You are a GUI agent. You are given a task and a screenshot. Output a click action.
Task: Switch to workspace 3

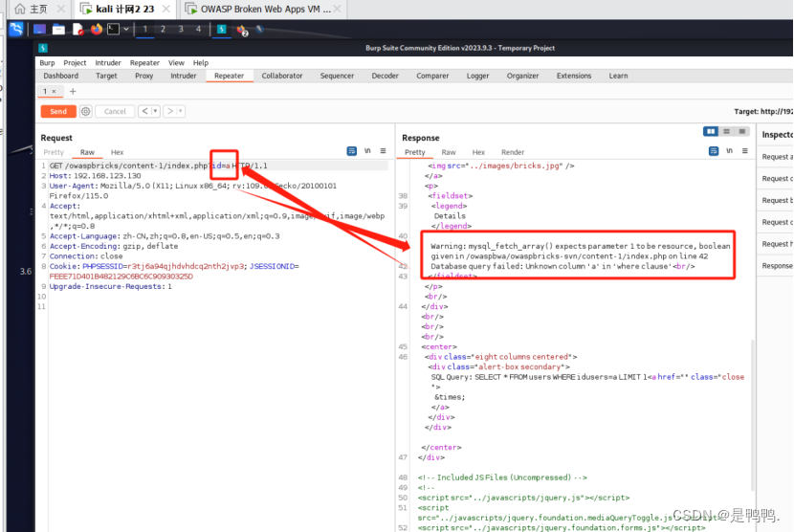[x=180, y=29]
